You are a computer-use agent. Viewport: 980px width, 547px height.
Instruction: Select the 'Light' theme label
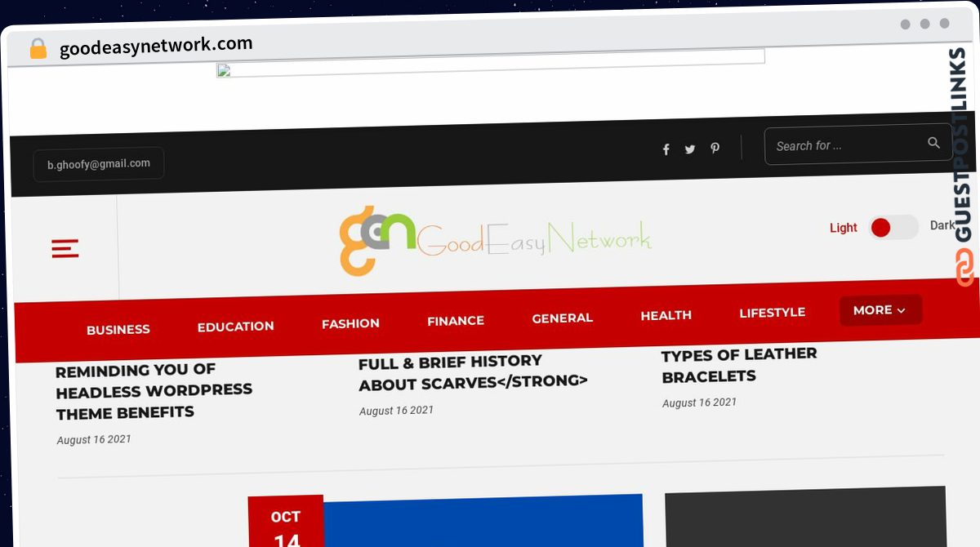coord(844,228)
